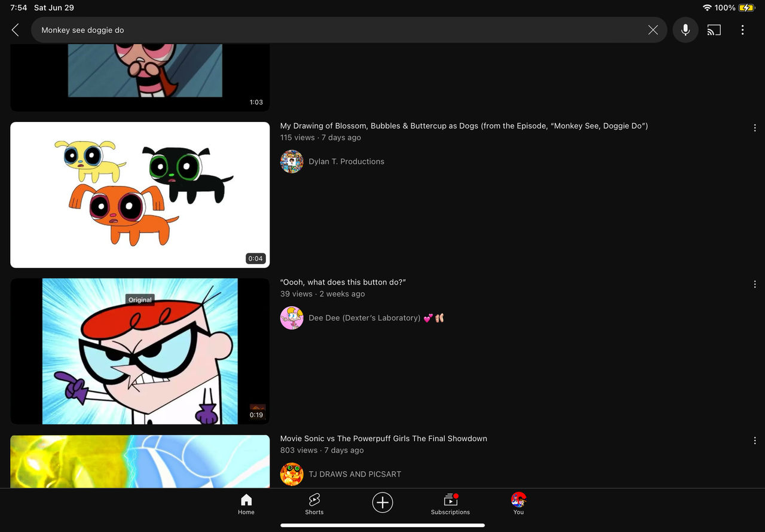This screenshot has width=765, height=532.
Task: Tap the 0:04 duration badge
Action: click(255, 258)
